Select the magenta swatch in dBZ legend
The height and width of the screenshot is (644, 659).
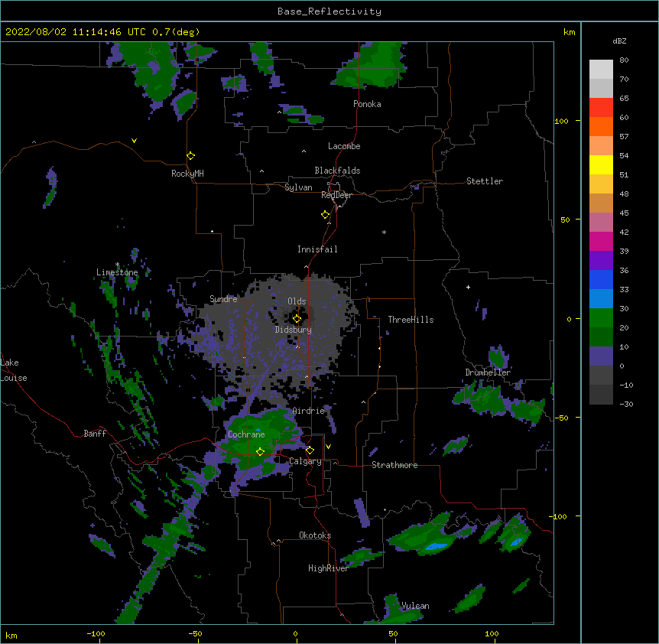point(601,241)
